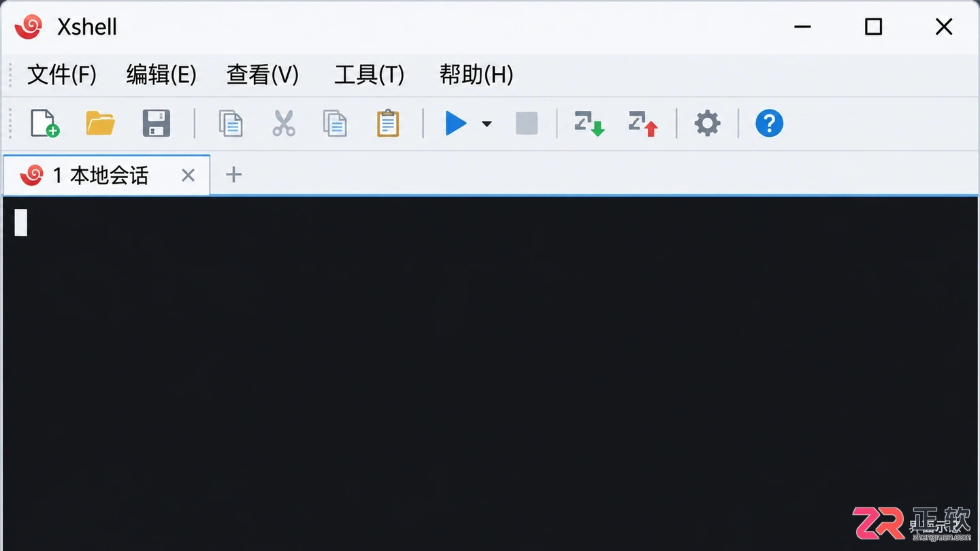
Task: Open the yellow folder icon
Action: click(x=101, y=123)
